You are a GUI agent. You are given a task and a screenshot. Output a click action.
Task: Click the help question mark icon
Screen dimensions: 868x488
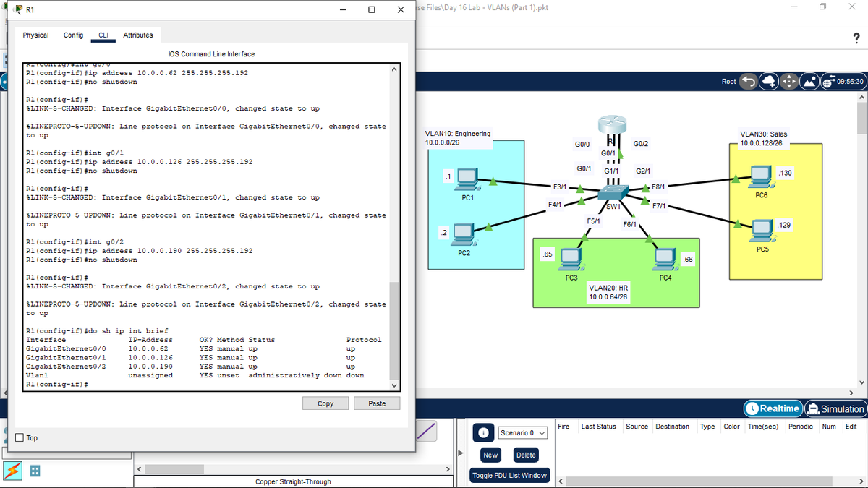(856, 38)
